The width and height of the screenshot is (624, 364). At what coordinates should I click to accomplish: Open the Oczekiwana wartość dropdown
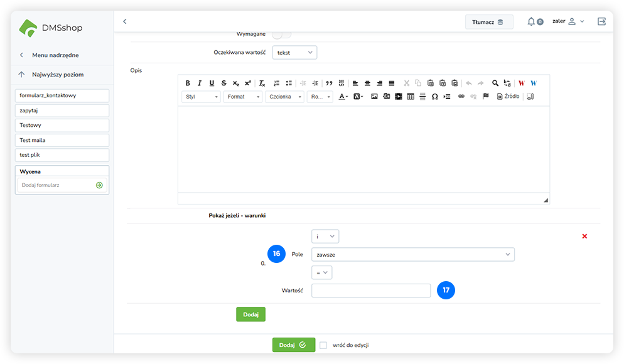point(294,53)
